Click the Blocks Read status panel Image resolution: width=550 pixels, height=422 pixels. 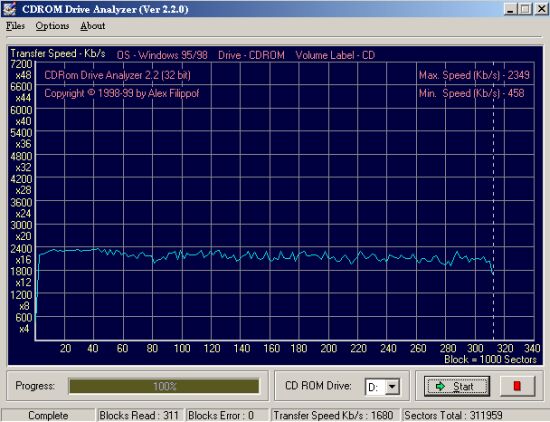pos(140,415)
